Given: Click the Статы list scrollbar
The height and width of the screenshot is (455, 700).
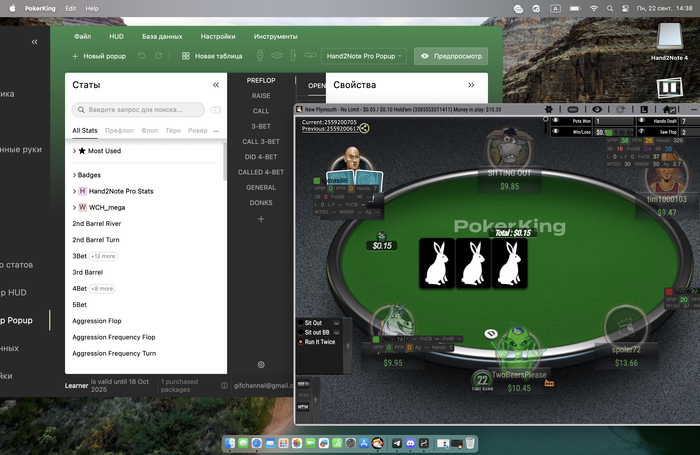Looking at the screenshot, I should click(225, 162).
